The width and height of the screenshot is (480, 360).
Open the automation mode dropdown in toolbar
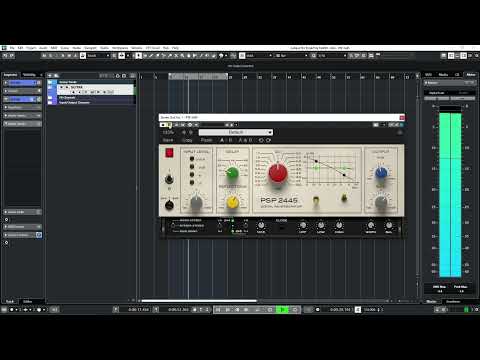point(98,56)
